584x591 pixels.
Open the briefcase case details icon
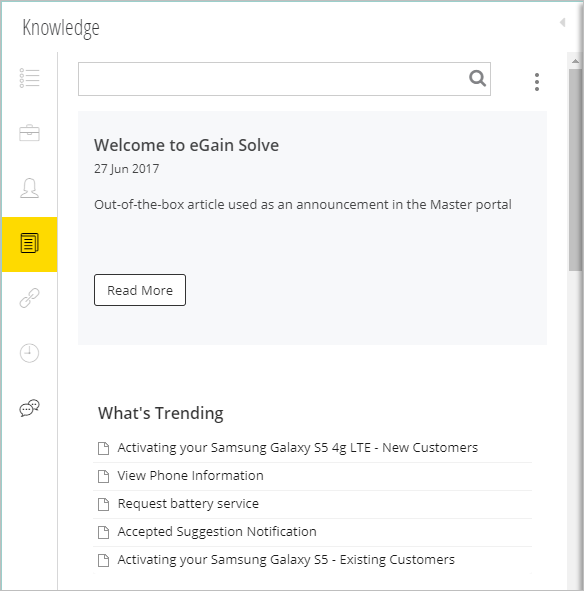[x=29, y=133]
